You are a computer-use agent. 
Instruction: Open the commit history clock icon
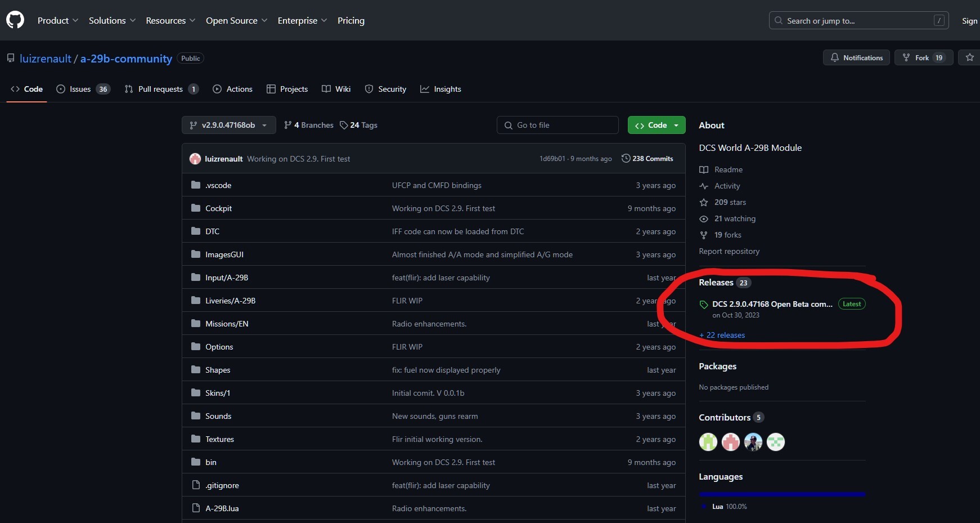pyautogui.click(x=626, y=159)
